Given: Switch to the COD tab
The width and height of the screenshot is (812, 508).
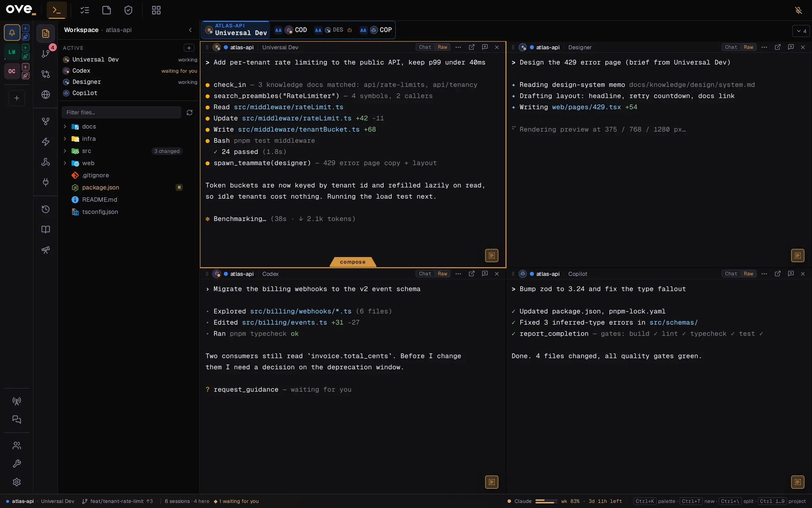Looking at the screenshot, I should coord(291,30).
